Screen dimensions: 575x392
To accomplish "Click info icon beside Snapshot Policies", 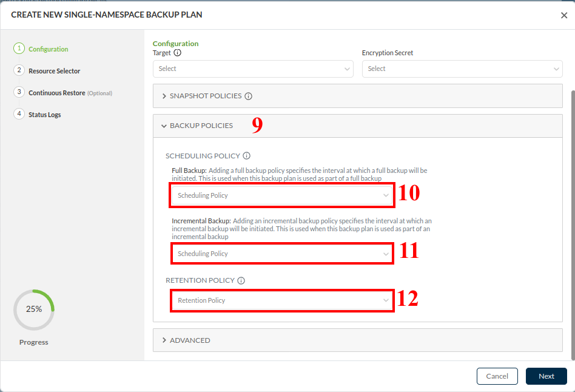I will pos(249,96).
